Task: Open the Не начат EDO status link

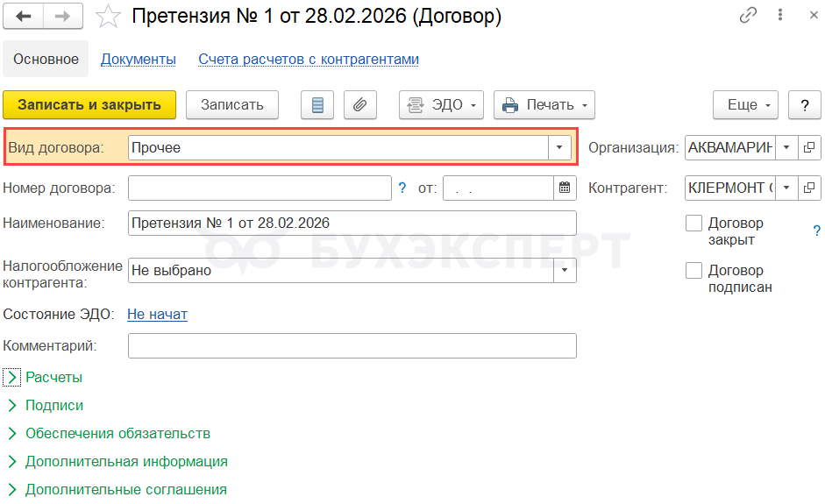Action: [157, 315]
